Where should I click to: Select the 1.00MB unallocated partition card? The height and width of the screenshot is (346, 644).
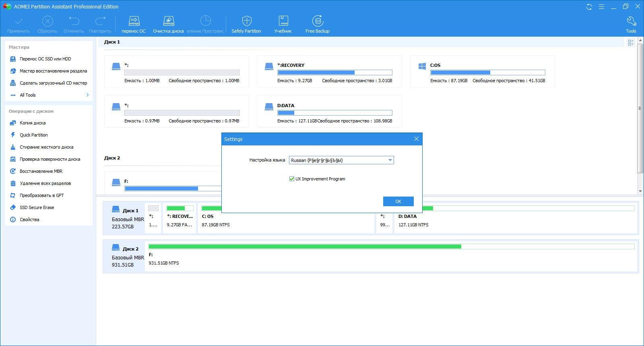[176, 71]
